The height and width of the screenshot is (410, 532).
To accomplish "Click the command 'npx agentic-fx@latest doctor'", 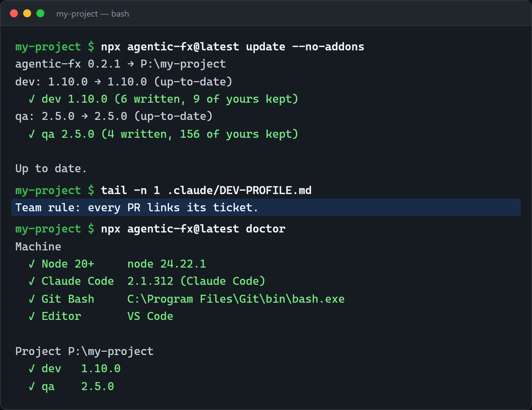I will [x=193, y=229].
